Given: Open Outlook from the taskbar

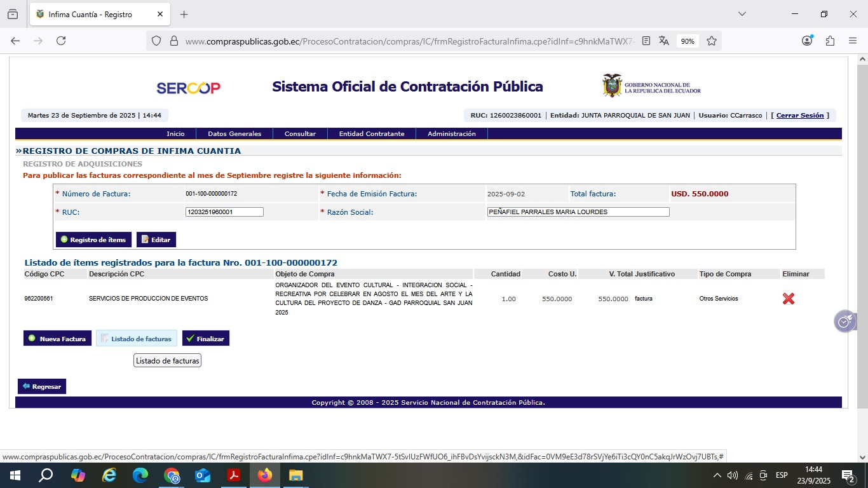Looking at the screenshot, I should pos(203,475).
